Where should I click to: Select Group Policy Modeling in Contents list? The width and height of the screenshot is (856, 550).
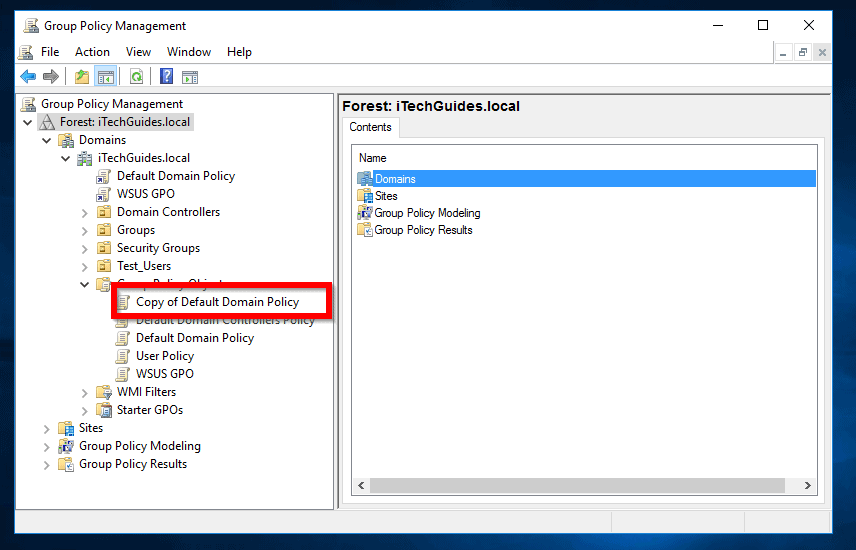click(x=427, y=213)
